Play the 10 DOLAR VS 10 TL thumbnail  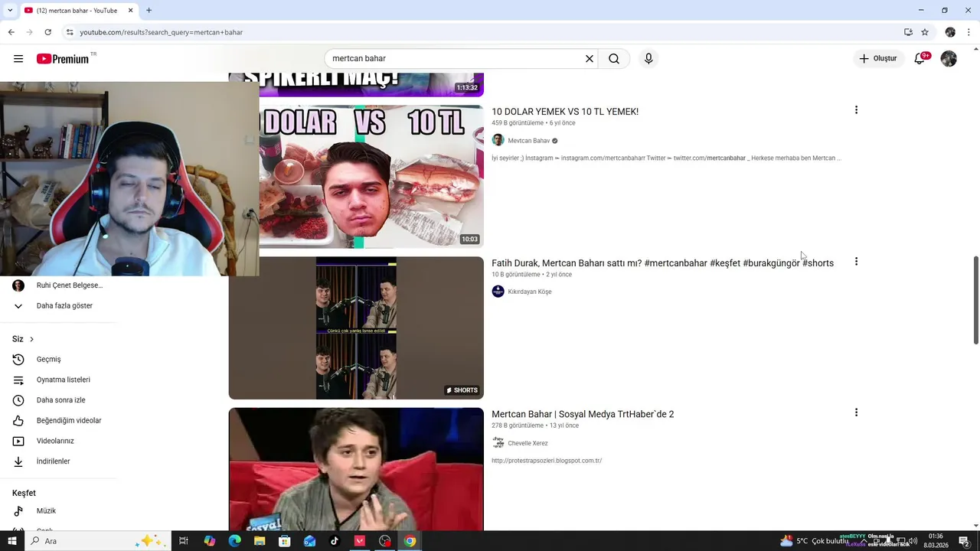tap(371, 177)
